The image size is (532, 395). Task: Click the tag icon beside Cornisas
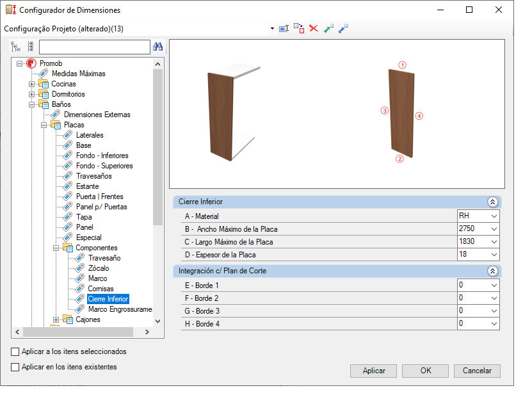tap(80, 289)
